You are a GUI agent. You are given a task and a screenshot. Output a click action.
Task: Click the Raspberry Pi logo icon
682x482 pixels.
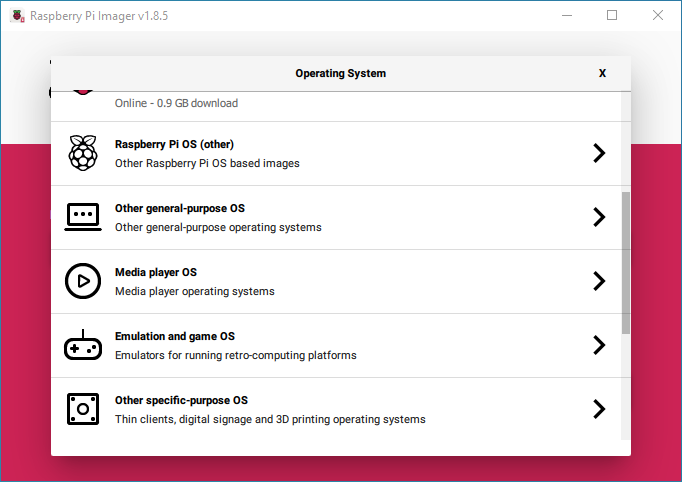pos(83,153)
